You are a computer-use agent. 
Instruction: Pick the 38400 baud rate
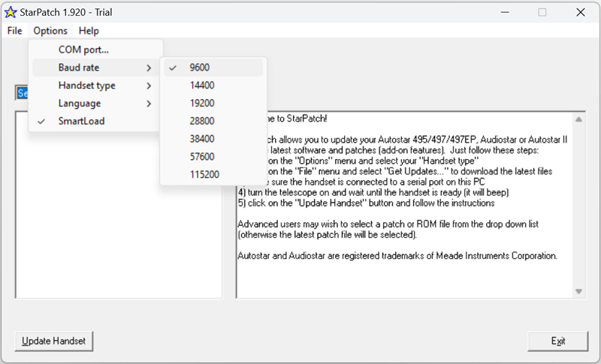pos(202,139)
